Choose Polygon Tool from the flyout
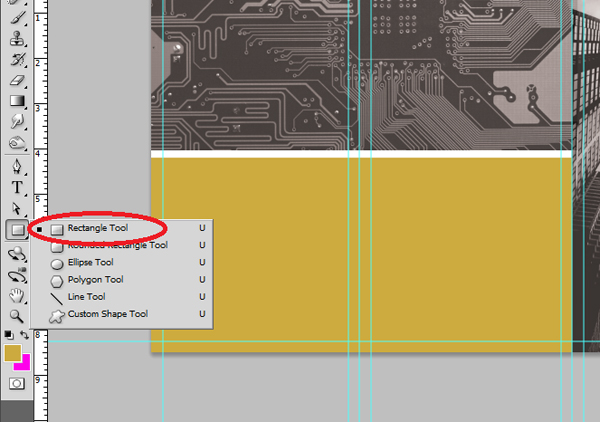The width and height of the screenshot is (600, 422). point(122,280)
